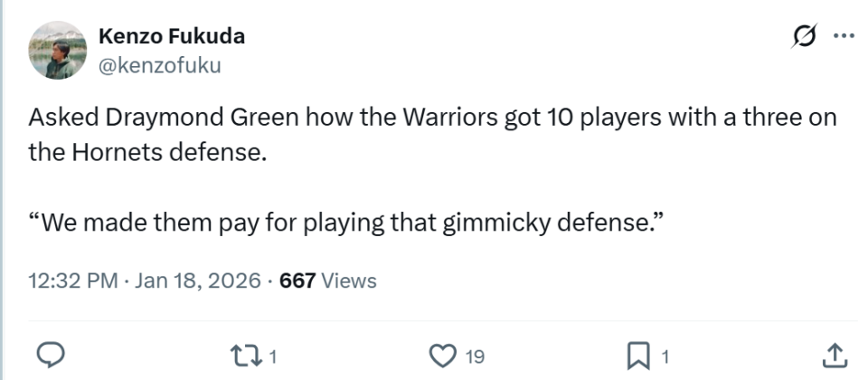Open the three-dot more options menu

pos(843,36)
